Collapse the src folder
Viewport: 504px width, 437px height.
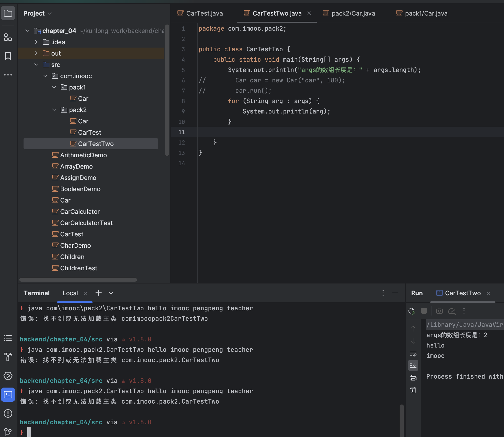(x=36, y=65)
